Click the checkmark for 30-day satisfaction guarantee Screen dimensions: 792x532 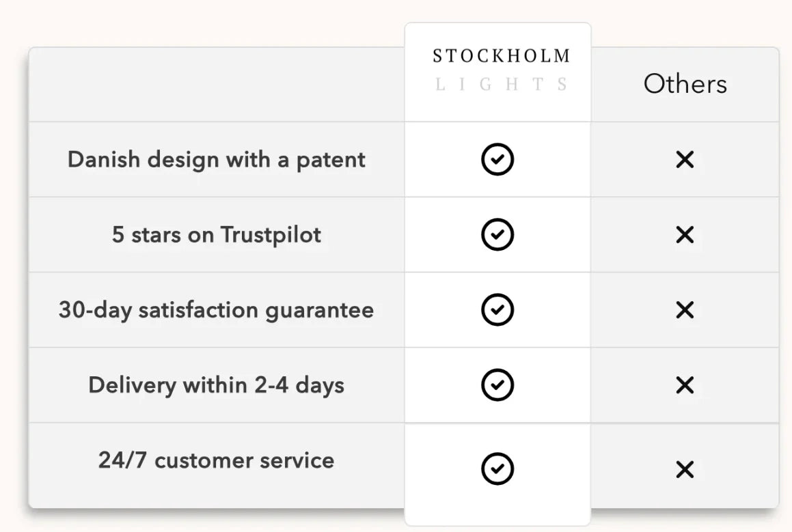tap(497, 310)
